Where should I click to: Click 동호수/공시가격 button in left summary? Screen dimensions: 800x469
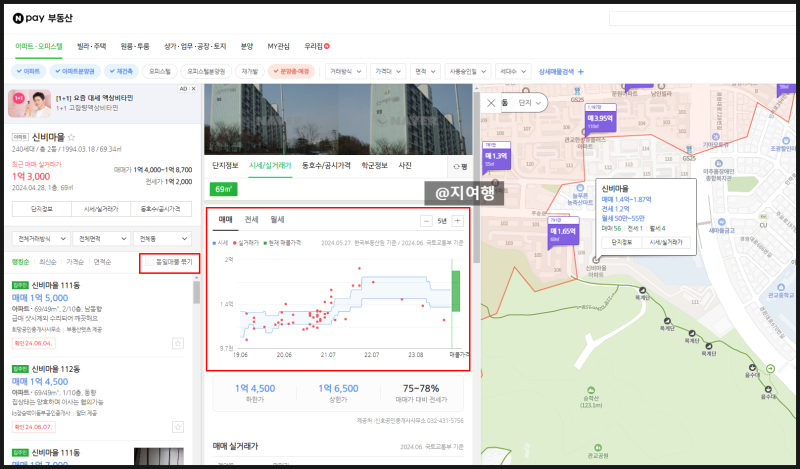161,209
